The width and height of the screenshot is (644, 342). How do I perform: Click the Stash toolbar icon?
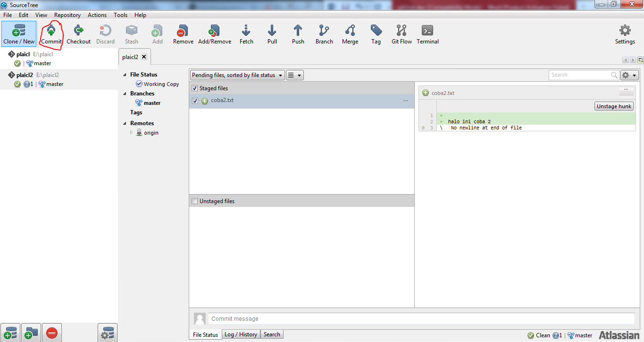coord(132,34)
